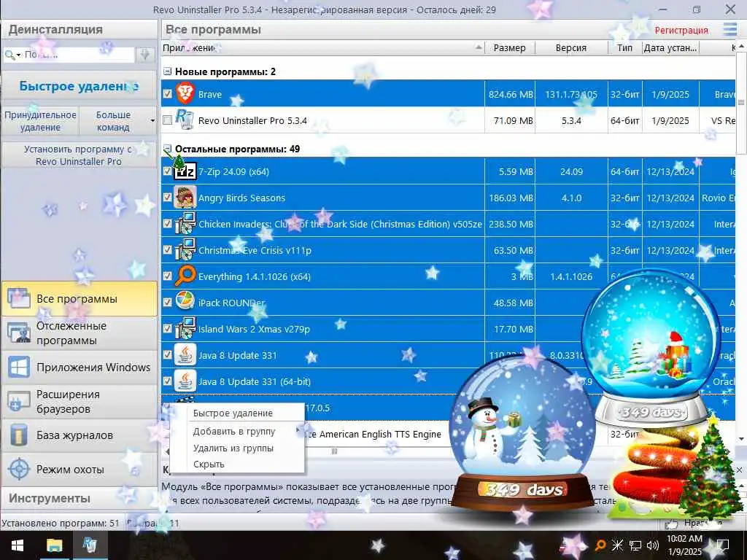Click Revo Uninstaller taskbar icon
The image size is (747, 560).
click(90, 545)
